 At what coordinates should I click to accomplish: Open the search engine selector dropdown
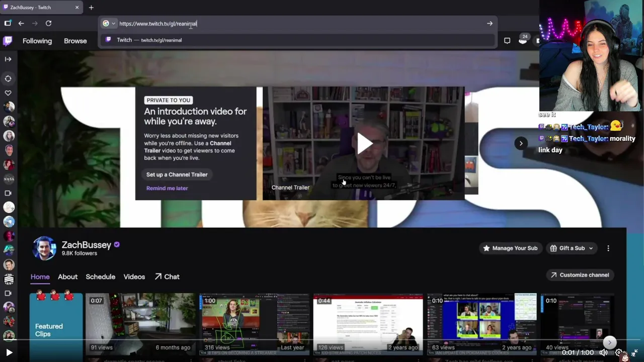tap(109, 23)
